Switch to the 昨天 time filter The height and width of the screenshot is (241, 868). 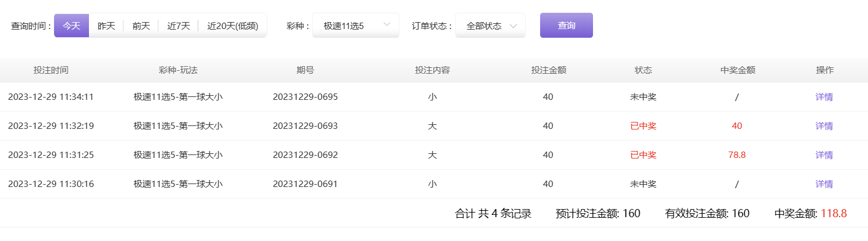(x=106, y=26)
